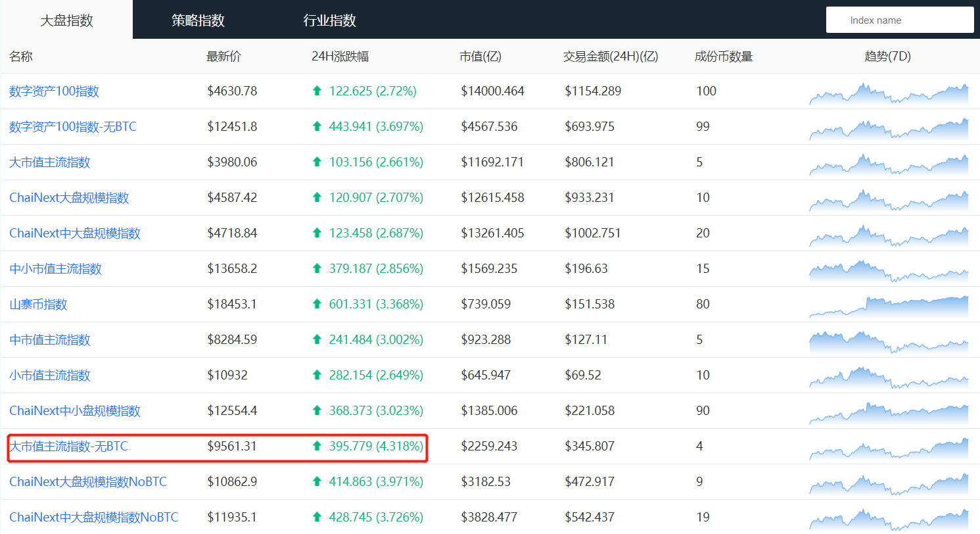
Task: Open the ChaiNext中大盘规模指数NoBTC link
Action: 94,518
